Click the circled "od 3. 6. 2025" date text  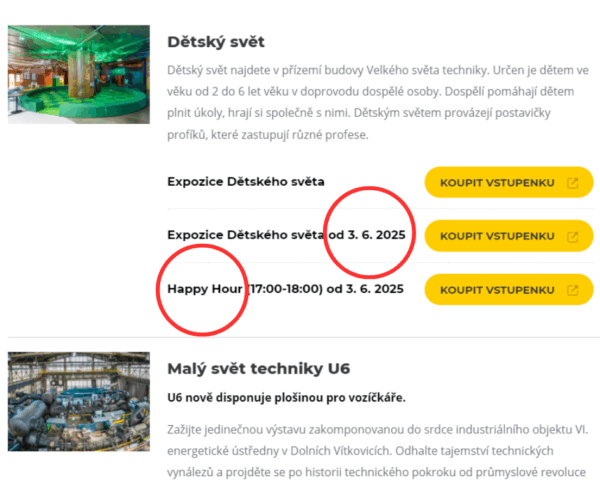click(367, 234)
